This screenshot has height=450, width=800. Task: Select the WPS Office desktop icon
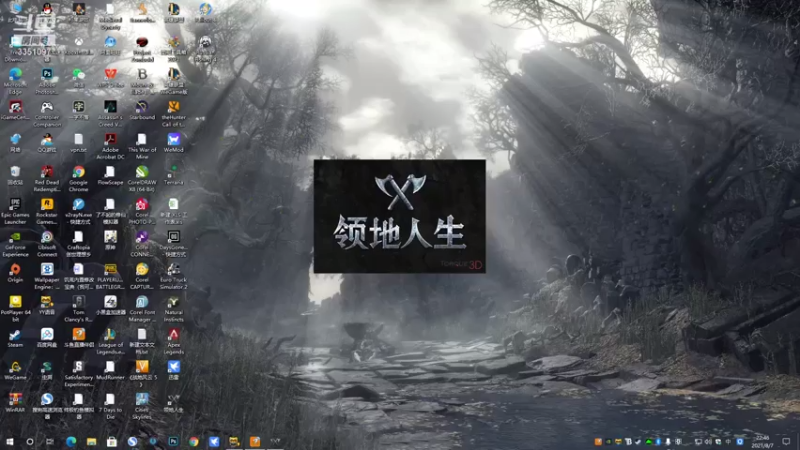point(110,78)
